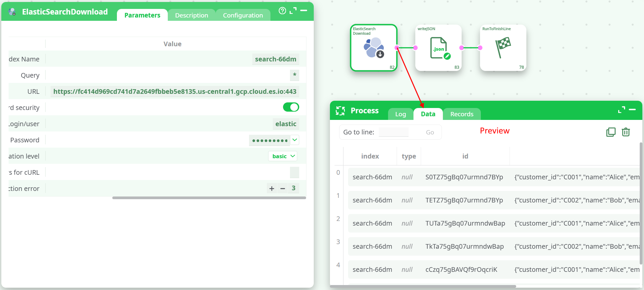644x290 pixels.
Task: Click the Index Name field 'search-66dm'
Action: pos(275,59)
